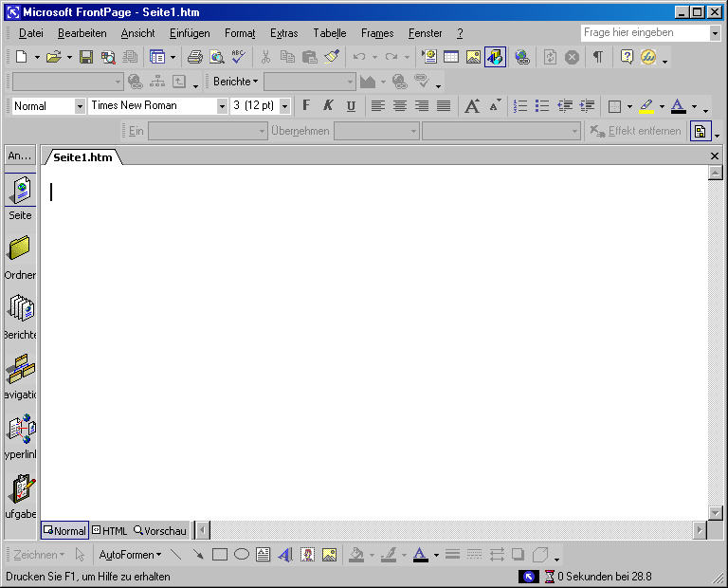Open dropdown arrow next to New Page

(x=37, y=58)
